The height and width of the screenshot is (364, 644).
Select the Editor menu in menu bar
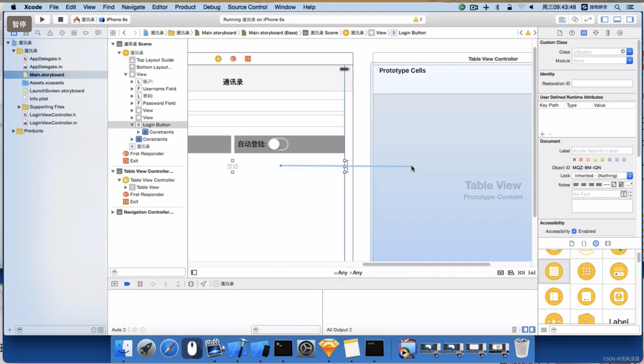[x=160, y=7]
